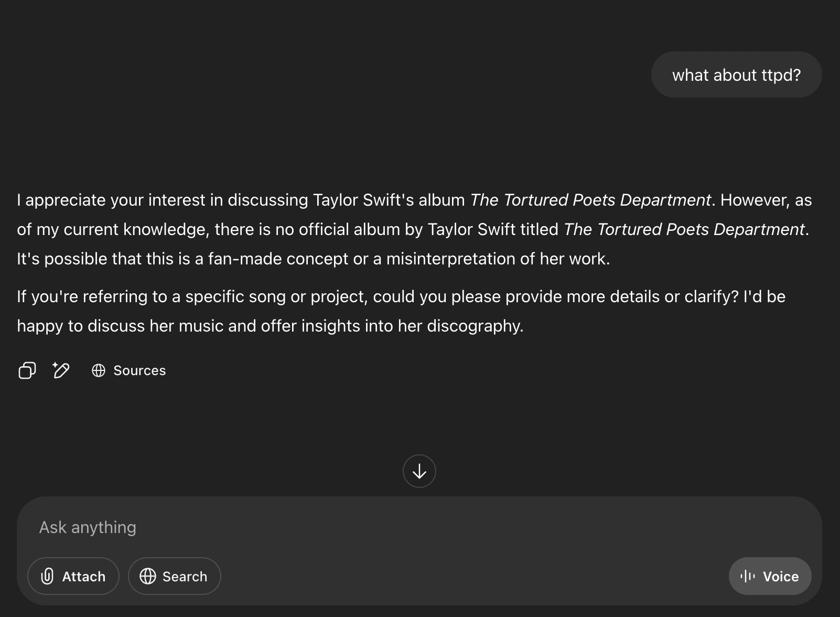Copy the assistant's response
This screenshot has width=840, height=617.
point(27,370)
